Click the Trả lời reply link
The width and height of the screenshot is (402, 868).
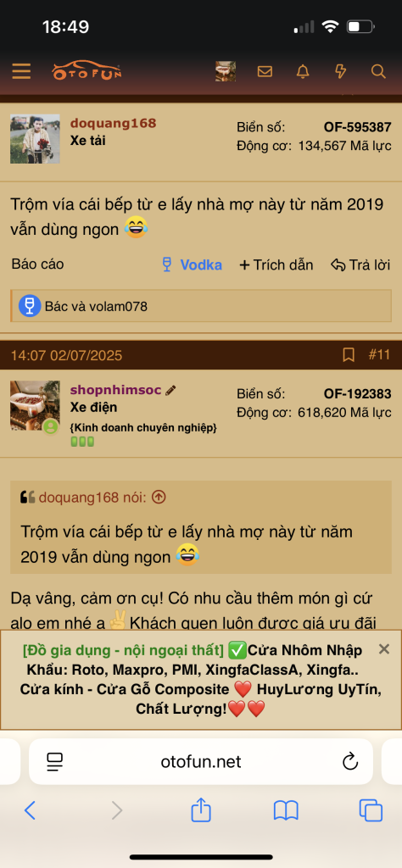(x=360, y=264)
